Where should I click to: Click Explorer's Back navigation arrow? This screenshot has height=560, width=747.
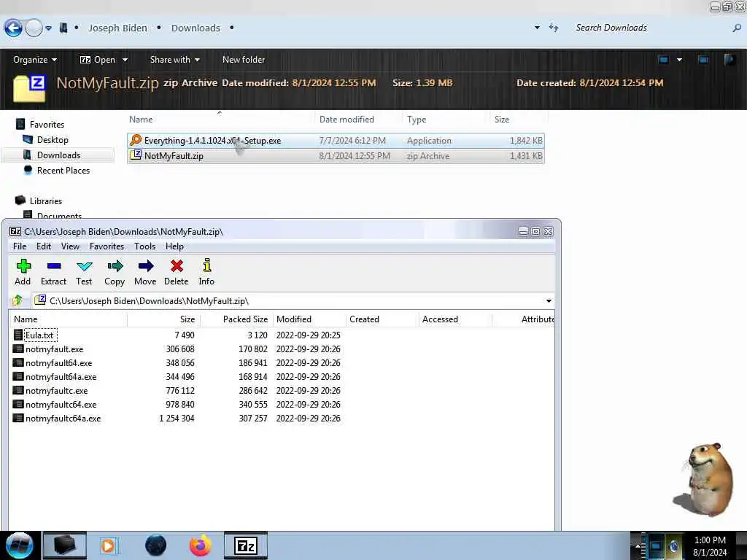point(13,28)
